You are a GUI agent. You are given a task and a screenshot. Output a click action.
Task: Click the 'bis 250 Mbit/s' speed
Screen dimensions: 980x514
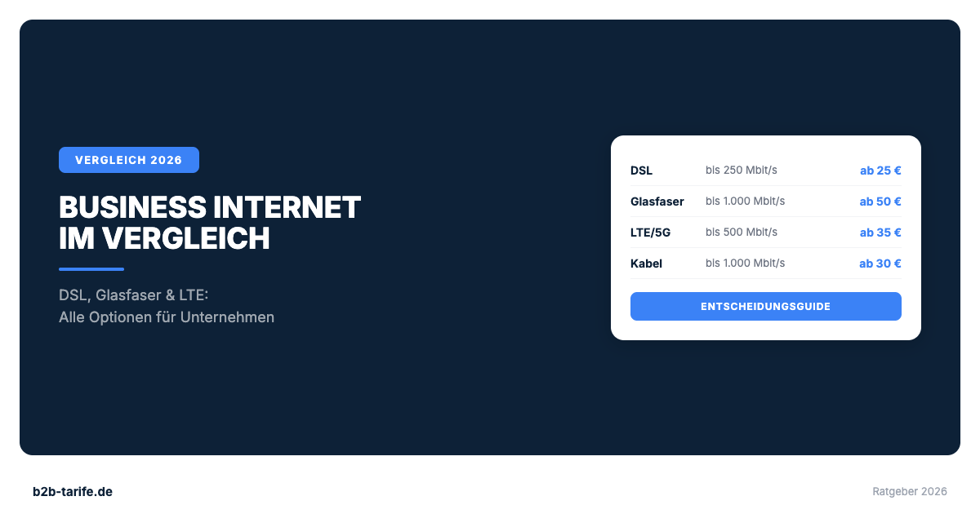(x=742, y=171)
